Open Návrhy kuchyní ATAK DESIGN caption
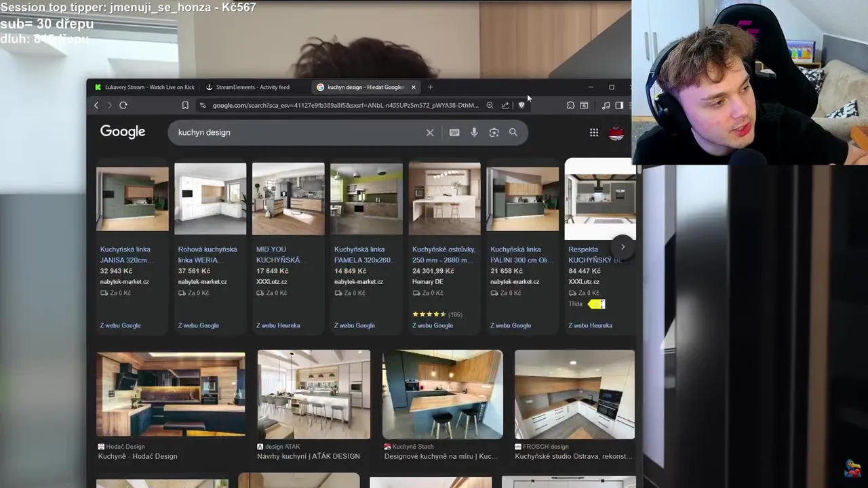 309,456
